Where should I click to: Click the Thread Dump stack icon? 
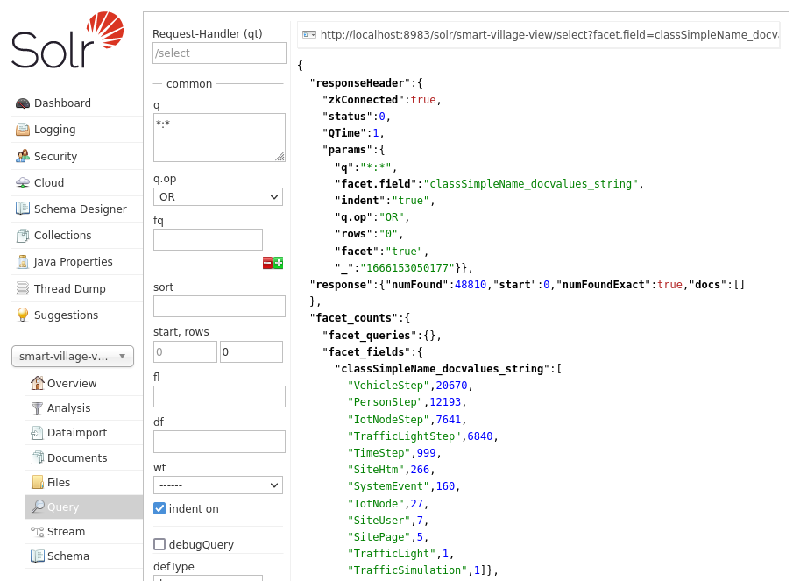(x=23, y=288)
